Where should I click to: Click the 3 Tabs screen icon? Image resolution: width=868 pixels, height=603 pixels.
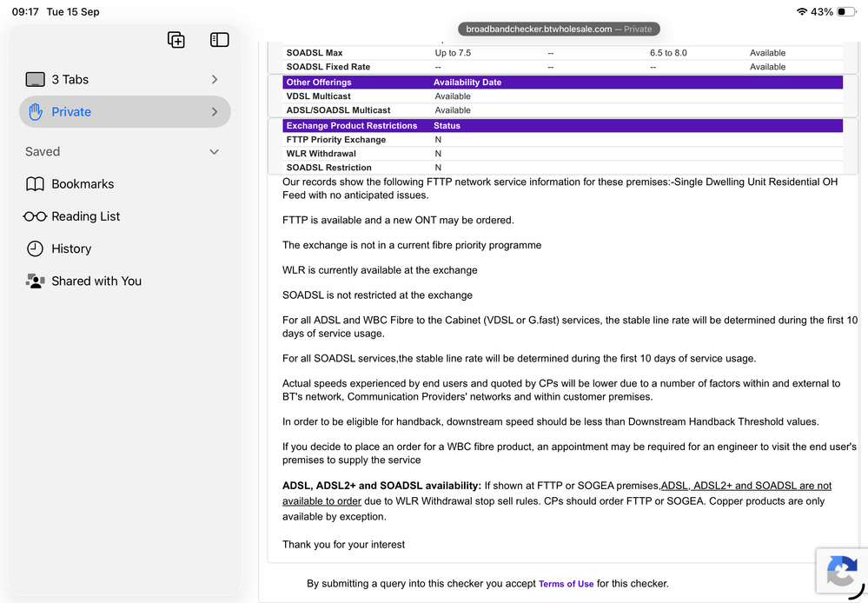click(35, 80)
